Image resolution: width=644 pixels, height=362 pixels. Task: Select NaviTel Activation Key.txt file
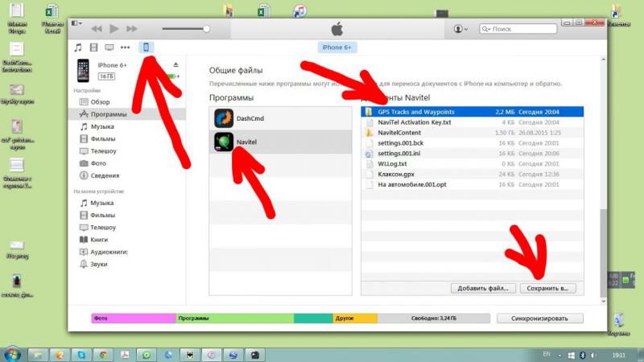tap(473, 122)
